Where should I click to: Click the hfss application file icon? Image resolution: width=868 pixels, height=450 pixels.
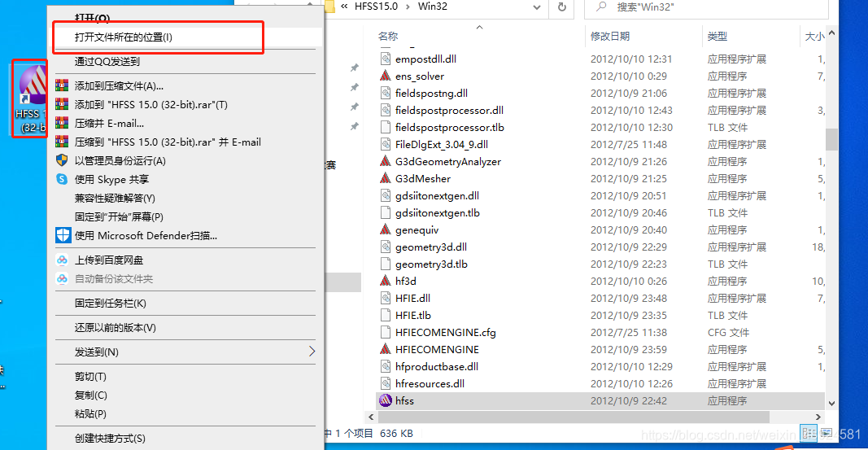click(386, 400)
